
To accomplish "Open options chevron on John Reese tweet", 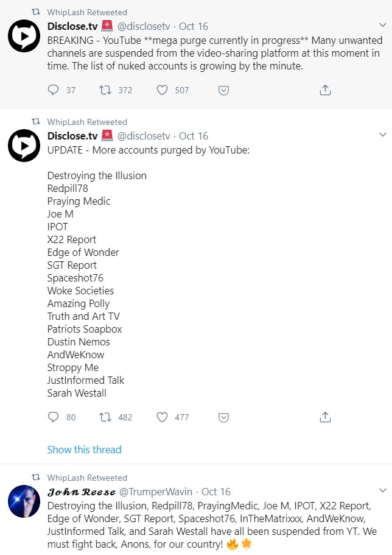I will [x=382, y=490].
